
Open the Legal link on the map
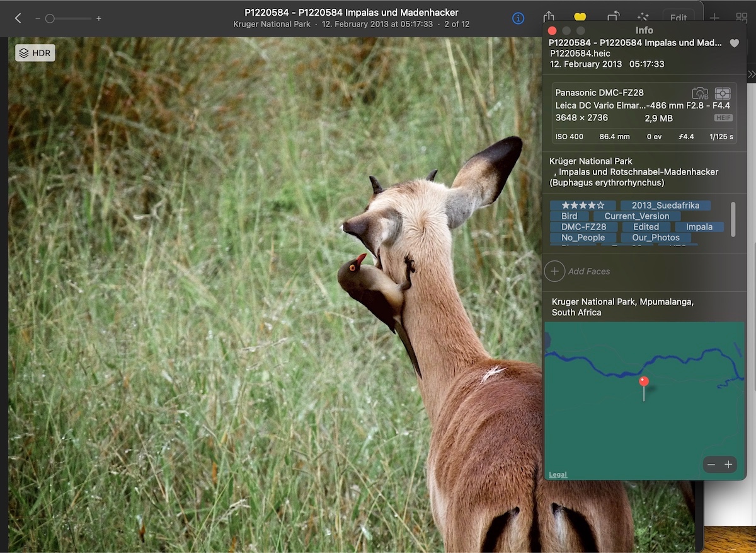558,475
